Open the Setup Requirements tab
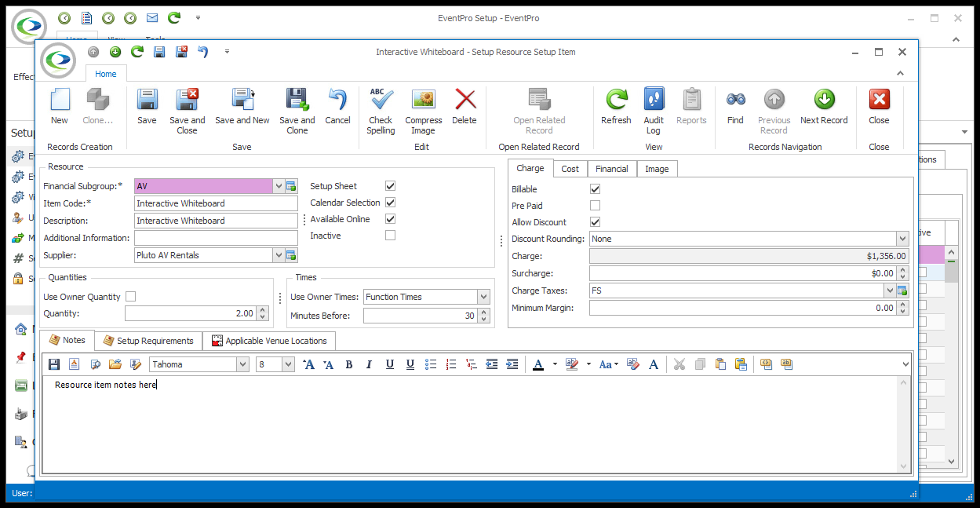980x508 pixels. point(149,341)
